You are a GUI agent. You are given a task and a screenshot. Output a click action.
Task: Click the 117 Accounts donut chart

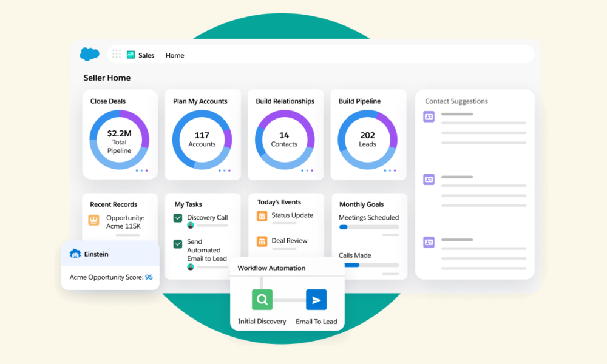[202, 140]
